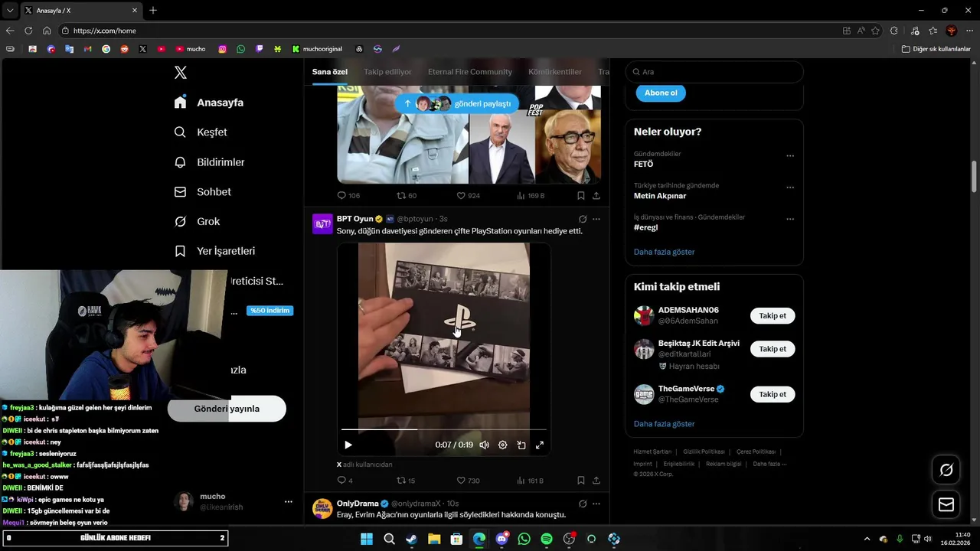Open Keşfet explore page
Image resolution: width=980 pixels, height=551 pixels.
(x=201, y=132)
